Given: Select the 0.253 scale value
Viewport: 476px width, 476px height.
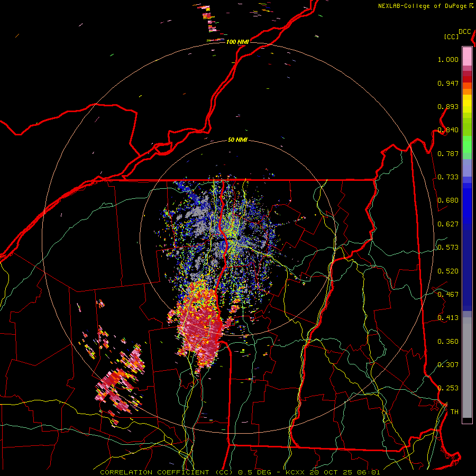Looking at the screenshot, I should point(448,388).
